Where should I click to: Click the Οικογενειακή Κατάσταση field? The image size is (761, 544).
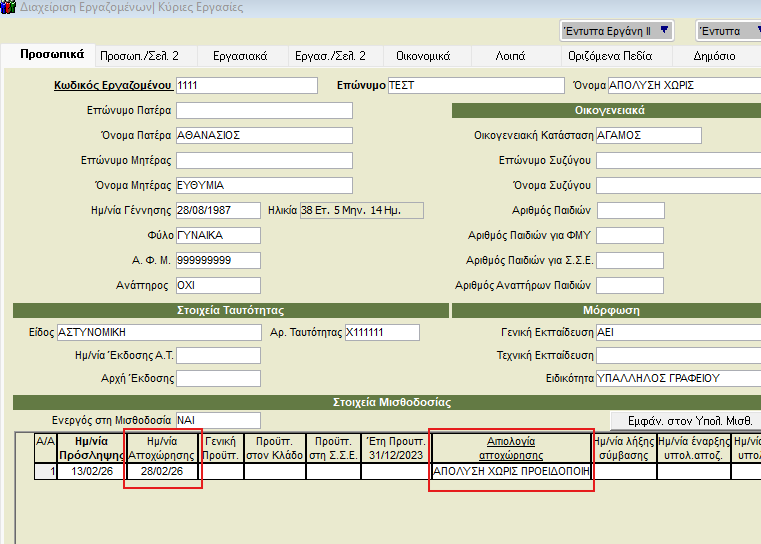tap(648, 135)
